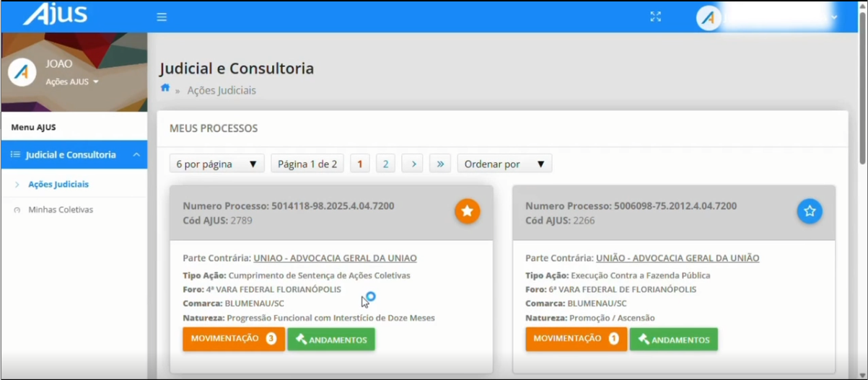
Task: Click next page single arrow
Action: (x=413, y=164)
